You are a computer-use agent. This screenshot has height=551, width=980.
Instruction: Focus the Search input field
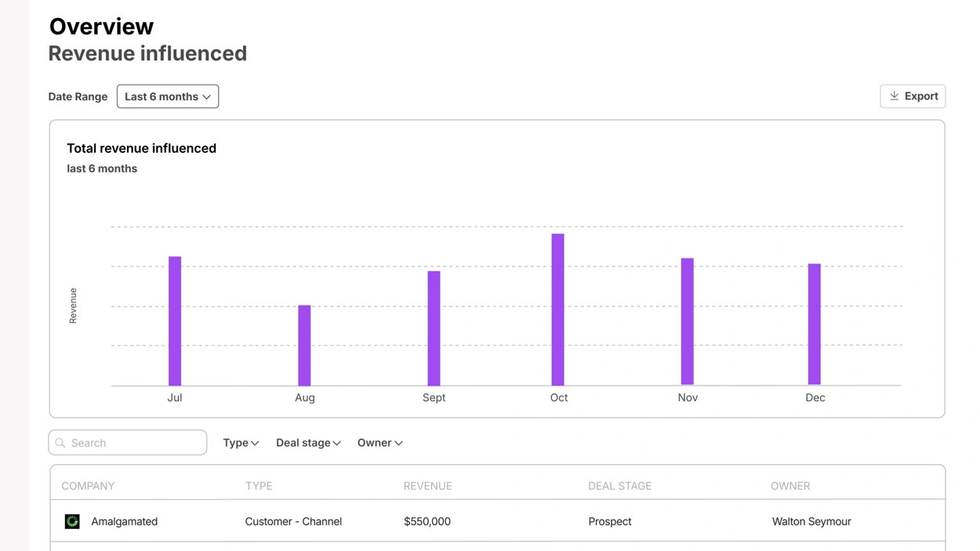point(133,443)
